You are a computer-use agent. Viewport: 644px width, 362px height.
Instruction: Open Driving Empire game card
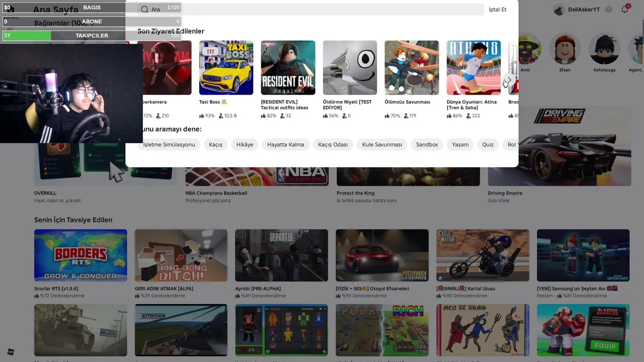tap(559, 146)
